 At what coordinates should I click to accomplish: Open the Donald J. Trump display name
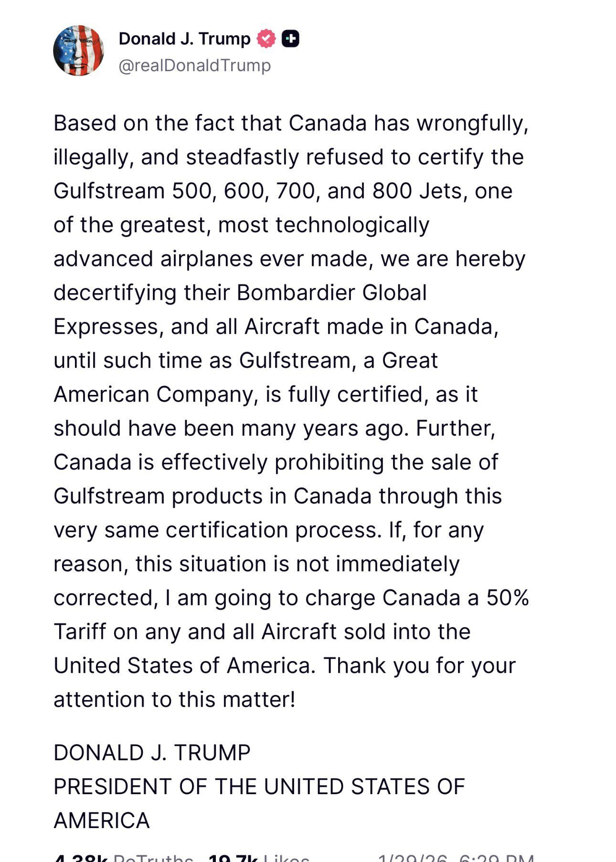pyautogui.click(x=184, y=39)
